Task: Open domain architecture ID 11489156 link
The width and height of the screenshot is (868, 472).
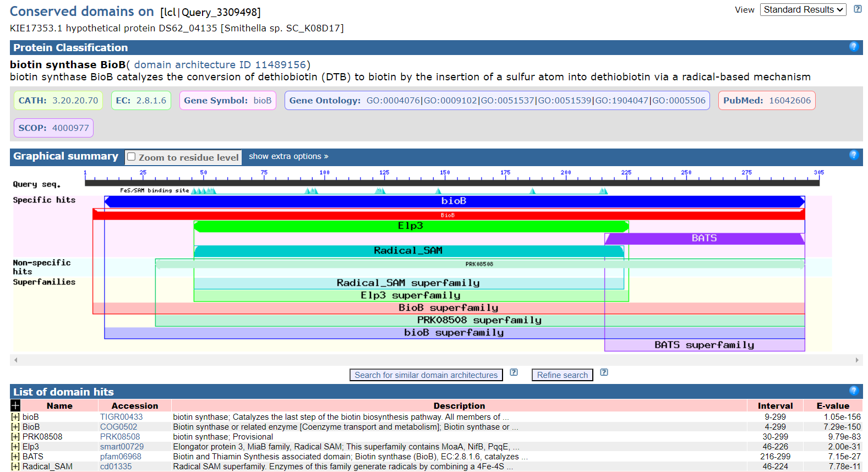Action: pyautogui.click(x=220, y=65)
